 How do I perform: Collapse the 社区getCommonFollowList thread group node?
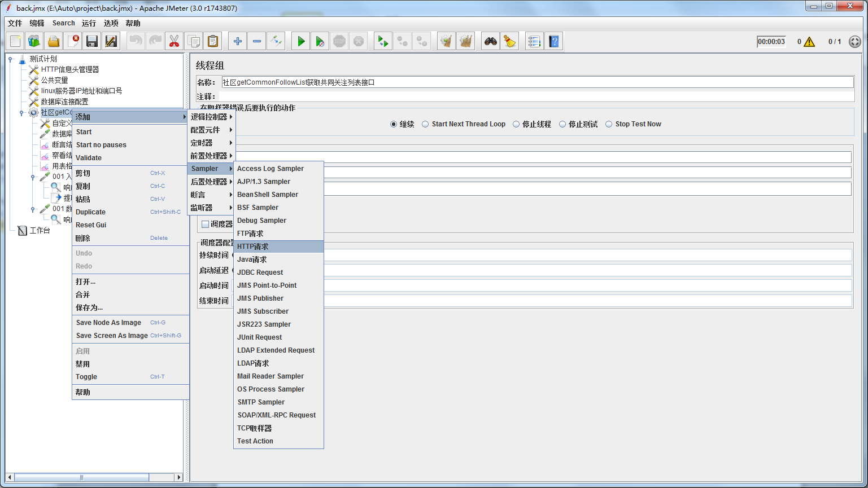[21, 112]
